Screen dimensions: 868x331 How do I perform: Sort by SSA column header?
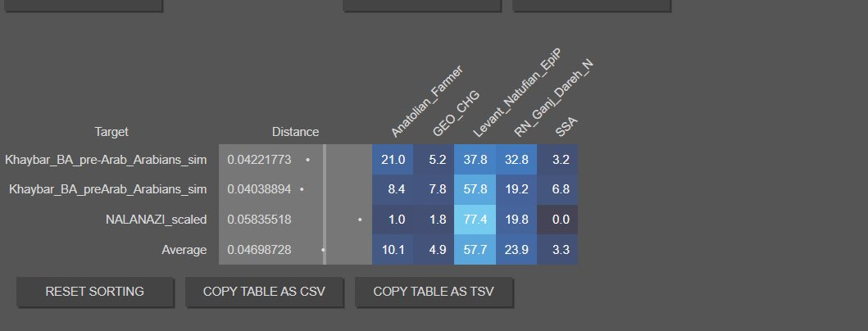coord(566,126)
